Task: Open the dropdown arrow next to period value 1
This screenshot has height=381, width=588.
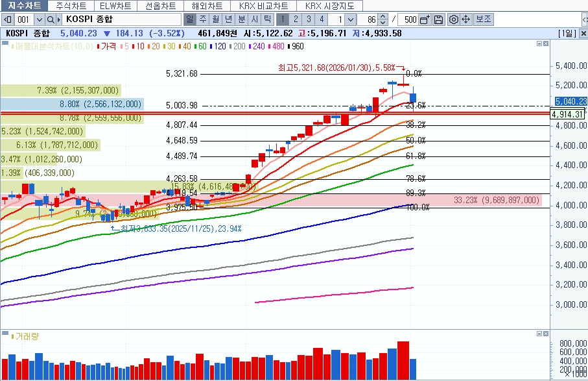Action: click(x=351, y=19)
